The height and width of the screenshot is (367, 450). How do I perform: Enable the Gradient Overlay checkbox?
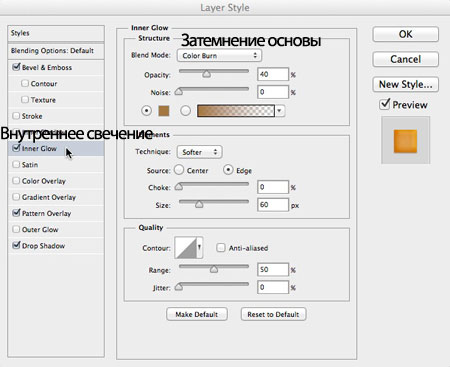tap(16, 197)
